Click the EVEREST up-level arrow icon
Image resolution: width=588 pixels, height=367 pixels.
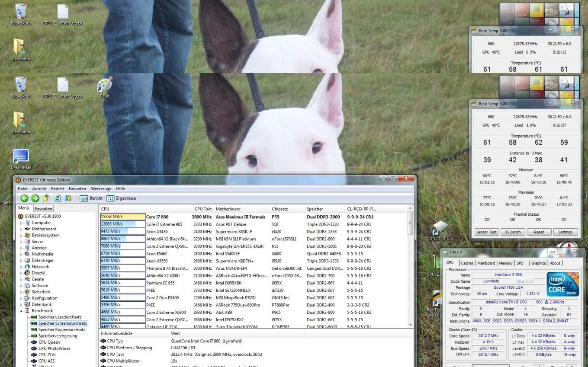click(x=46, y=198)
